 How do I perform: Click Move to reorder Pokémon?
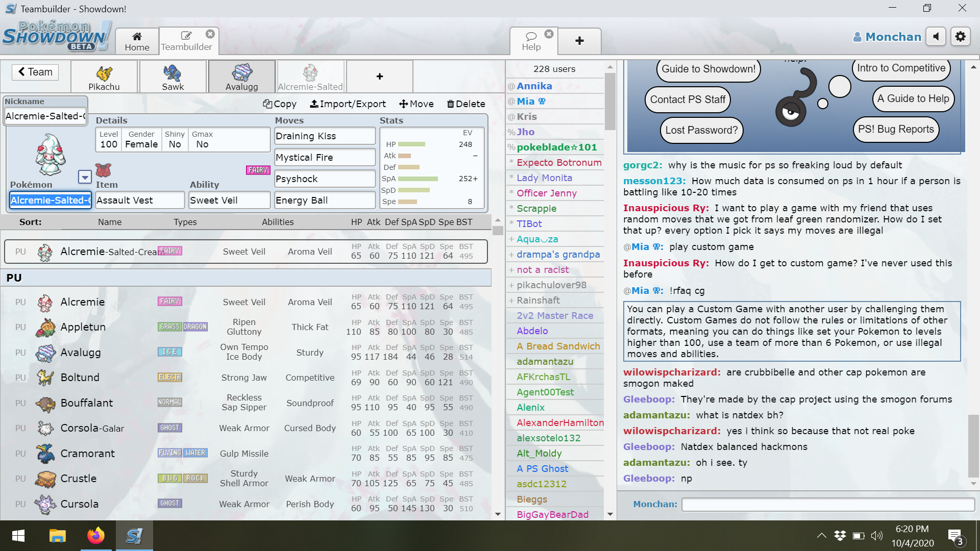tap(416, 104)
